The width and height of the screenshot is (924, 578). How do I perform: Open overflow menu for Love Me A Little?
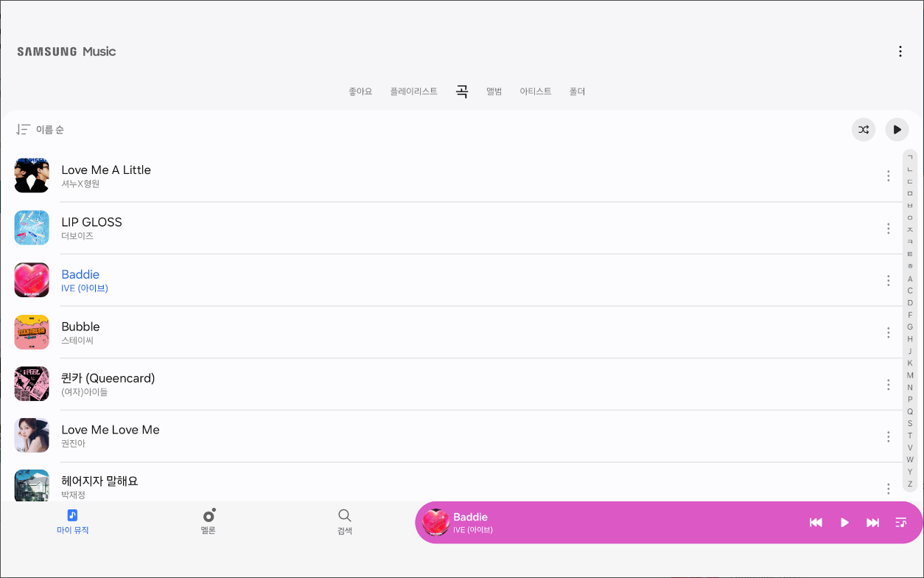pos(888,175)
